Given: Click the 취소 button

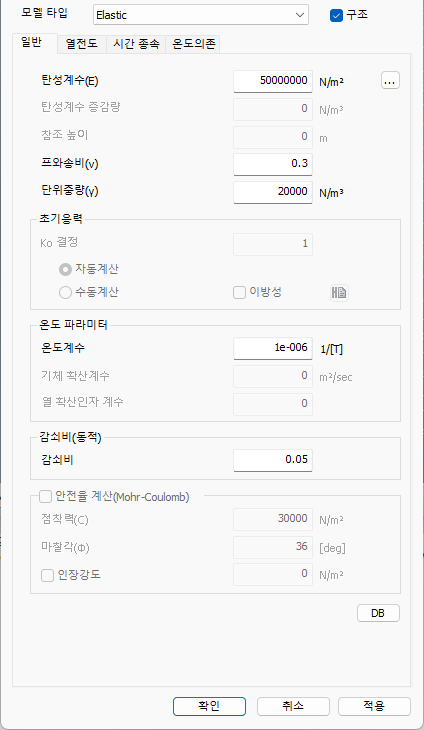Looking at the screenshot, I should 293,706.
